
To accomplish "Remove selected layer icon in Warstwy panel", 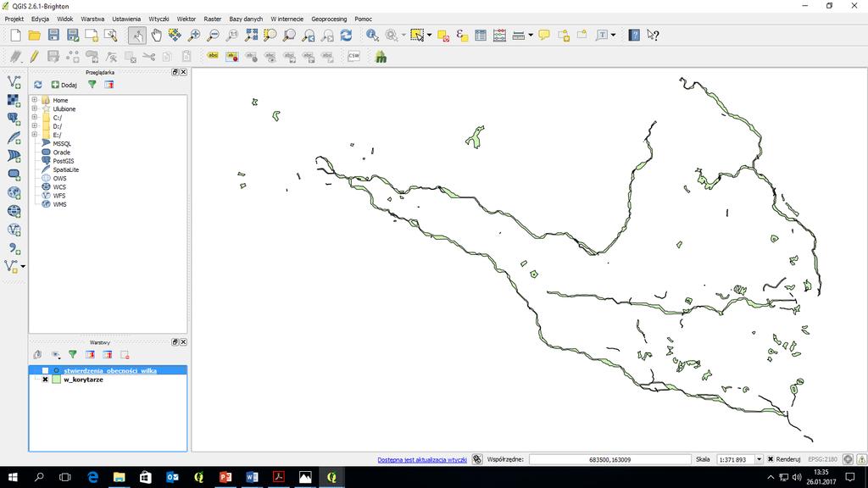I will click(x=125, y=355).
